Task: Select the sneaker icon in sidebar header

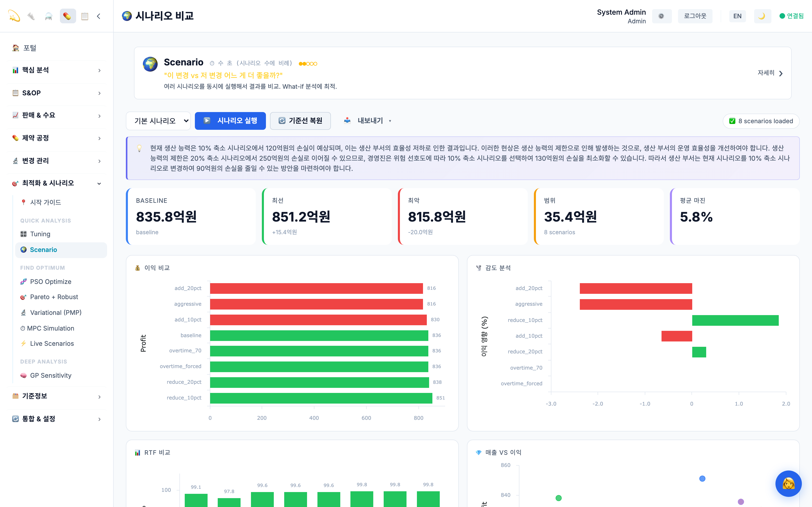Action: pos(31,16)
